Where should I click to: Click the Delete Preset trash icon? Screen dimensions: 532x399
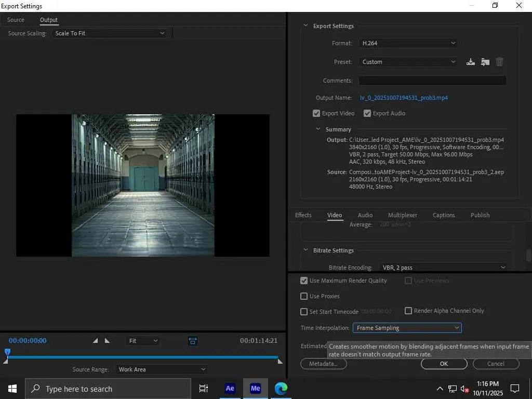499,62
